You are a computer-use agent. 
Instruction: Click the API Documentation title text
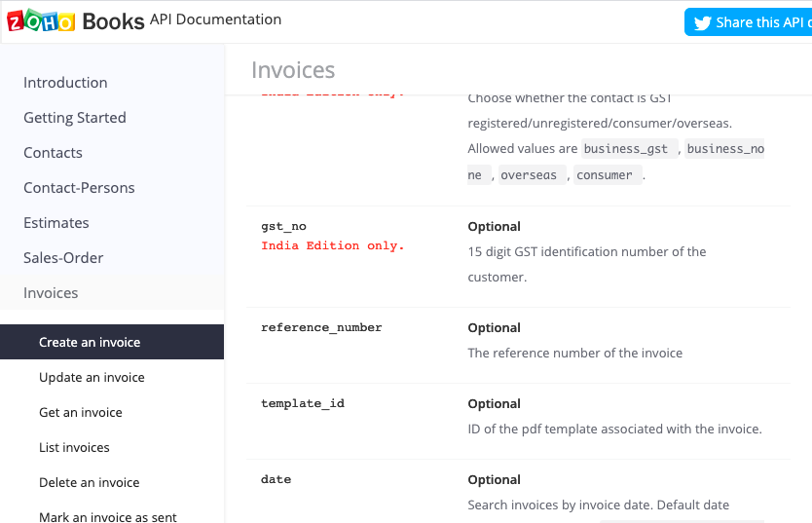[x=215, y=19]
